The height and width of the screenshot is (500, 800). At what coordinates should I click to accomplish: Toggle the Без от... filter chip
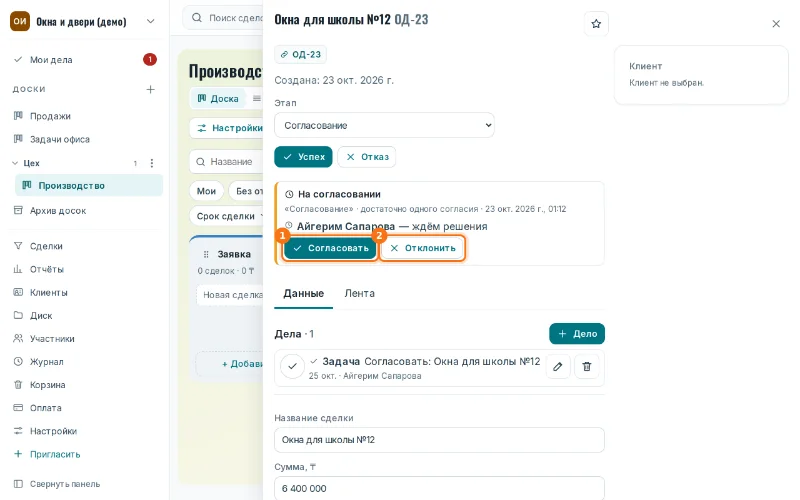click(246, 191)
